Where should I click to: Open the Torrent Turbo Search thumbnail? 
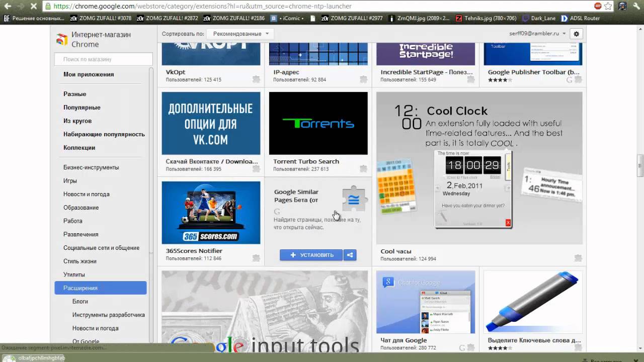(x=318, y=123)
